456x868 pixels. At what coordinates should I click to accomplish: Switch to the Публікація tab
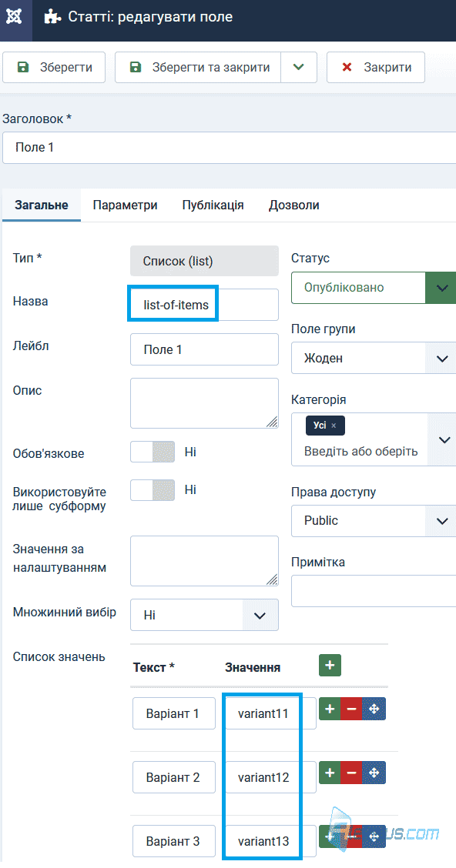(x=213, y=205)
